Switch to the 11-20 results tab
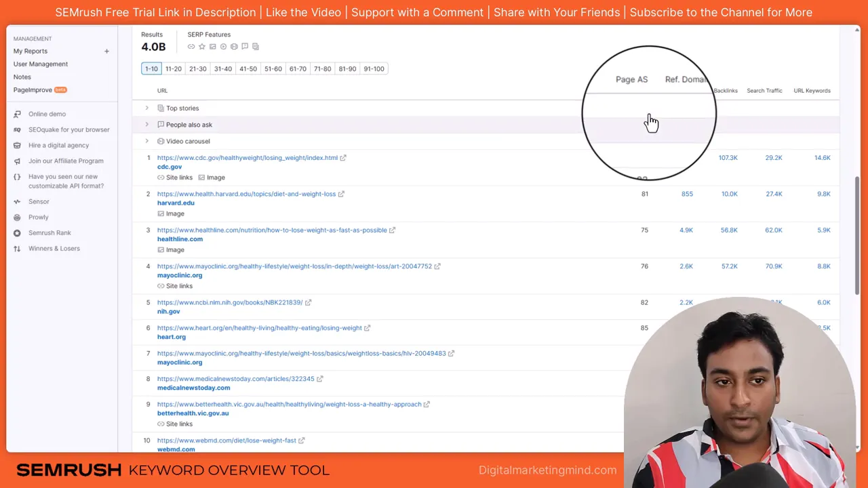 tap(173, 68)
